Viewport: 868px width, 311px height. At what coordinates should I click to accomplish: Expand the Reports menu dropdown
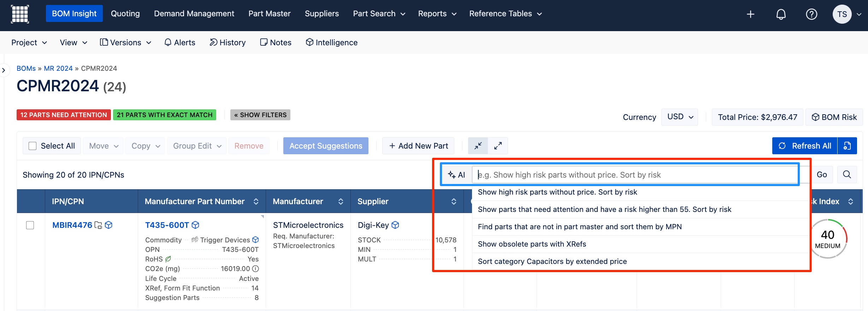[437, 13]
